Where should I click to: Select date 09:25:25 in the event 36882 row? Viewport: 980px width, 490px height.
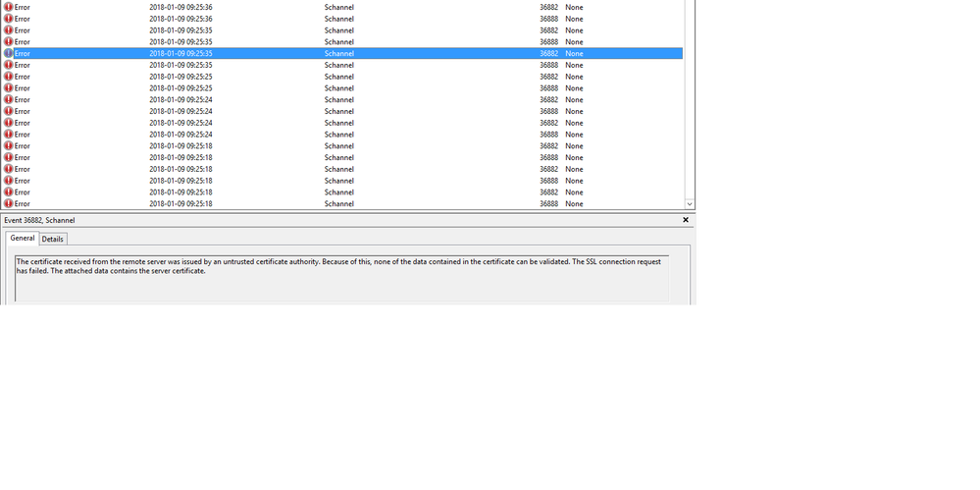pos(181,77)
